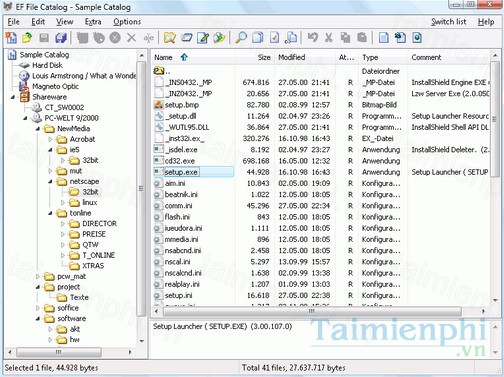Click the tree pane horizontal scrollbar thumb

pos(59,352)
